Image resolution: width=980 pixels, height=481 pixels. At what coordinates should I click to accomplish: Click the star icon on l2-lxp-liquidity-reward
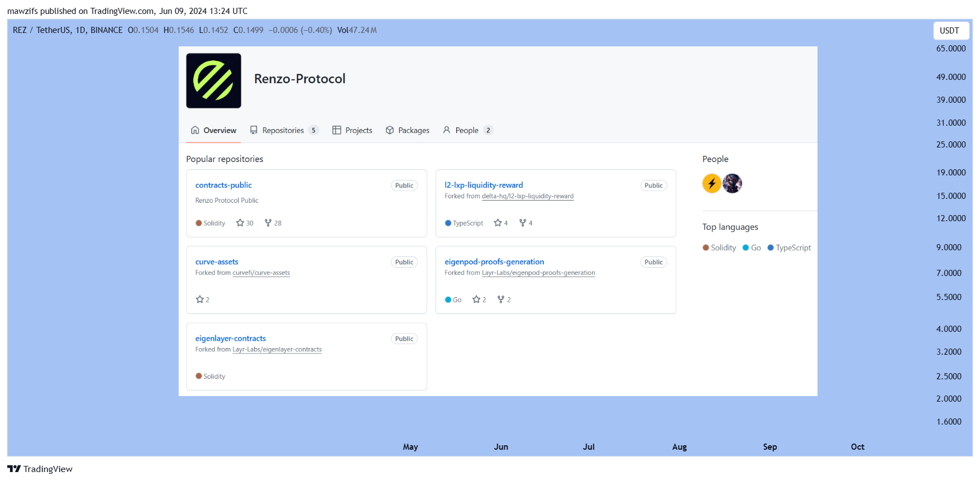pyautogui.click(x=498, y=223)
